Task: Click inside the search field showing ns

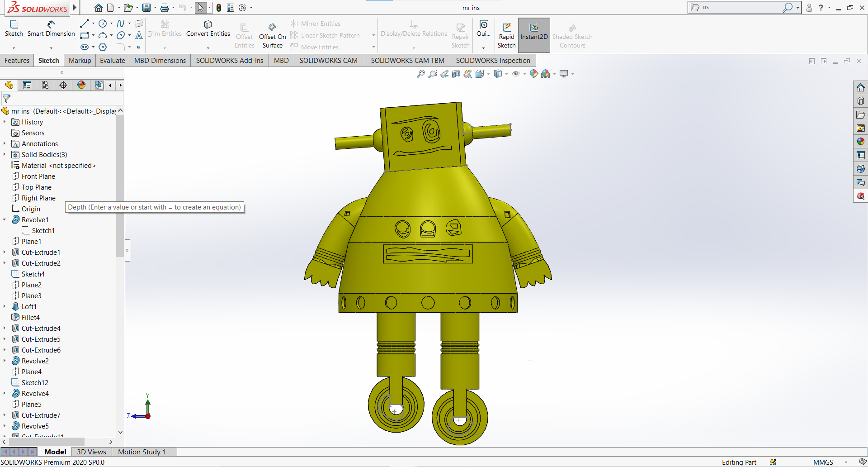Action: [x=741, y=7]
